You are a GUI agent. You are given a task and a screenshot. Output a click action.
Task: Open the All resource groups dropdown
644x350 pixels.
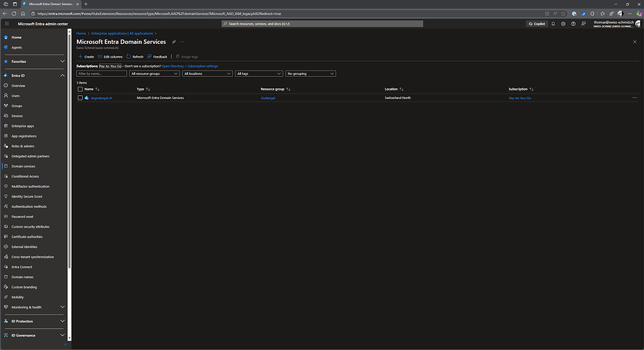coord(154,74)
